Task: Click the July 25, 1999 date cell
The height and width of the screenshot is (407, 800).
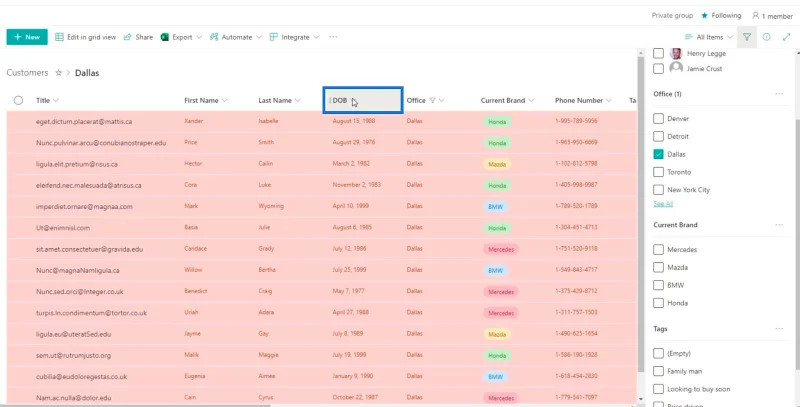Action: [x=349, y=270]
